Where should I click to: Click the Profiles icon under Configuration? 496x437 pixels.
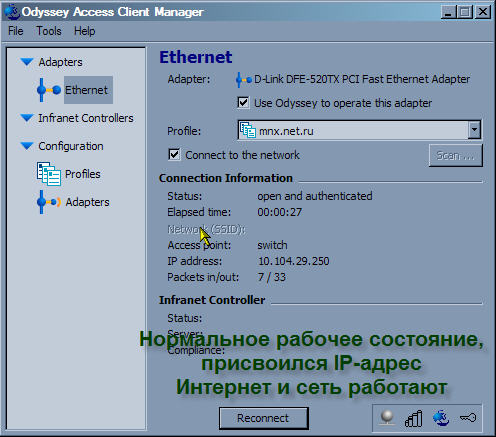(x=49, y=174)
